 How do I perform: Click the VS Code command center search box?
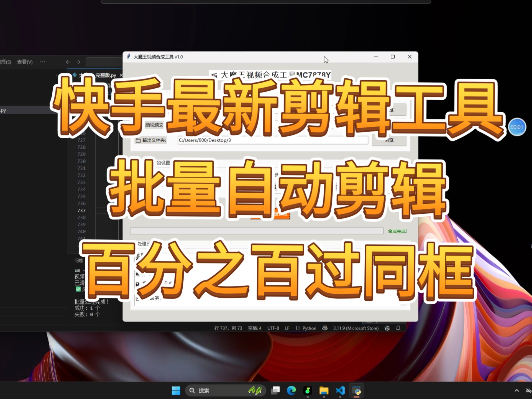pyautogui.click(x=104, y=62)
